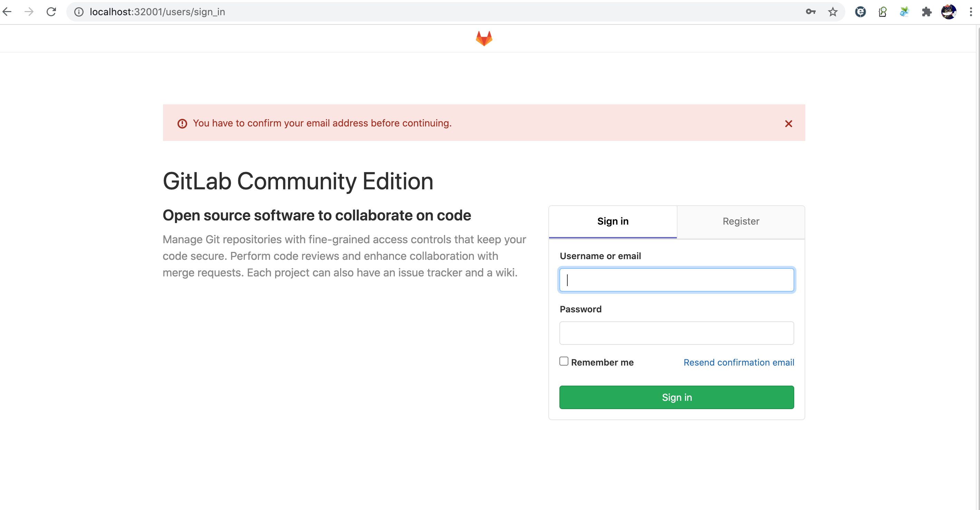
Task: Bookmark this page with the star icon
Action: (x=833, y=12)
